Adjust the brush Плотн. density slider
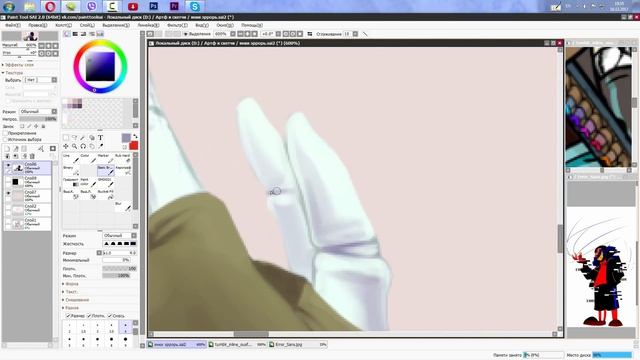 (x=120, y=269)
